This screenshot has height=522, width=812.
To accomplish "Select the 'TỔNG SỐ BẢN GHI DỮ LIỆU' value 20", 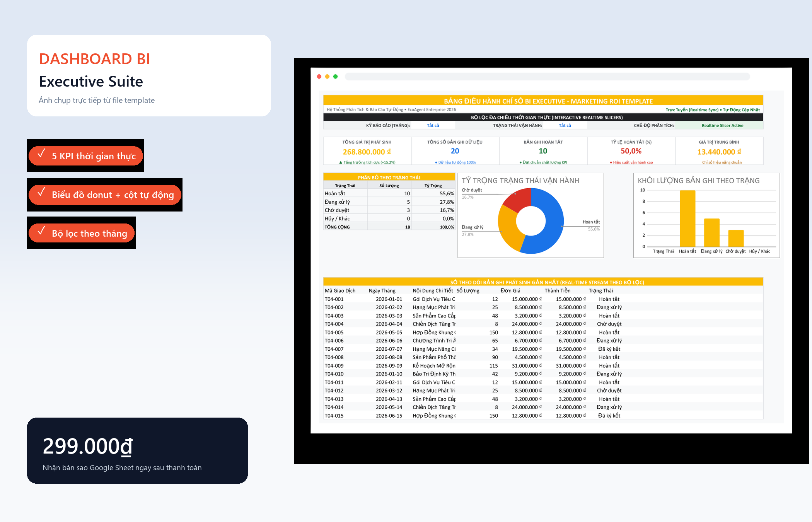I will [x=455, y=151].
